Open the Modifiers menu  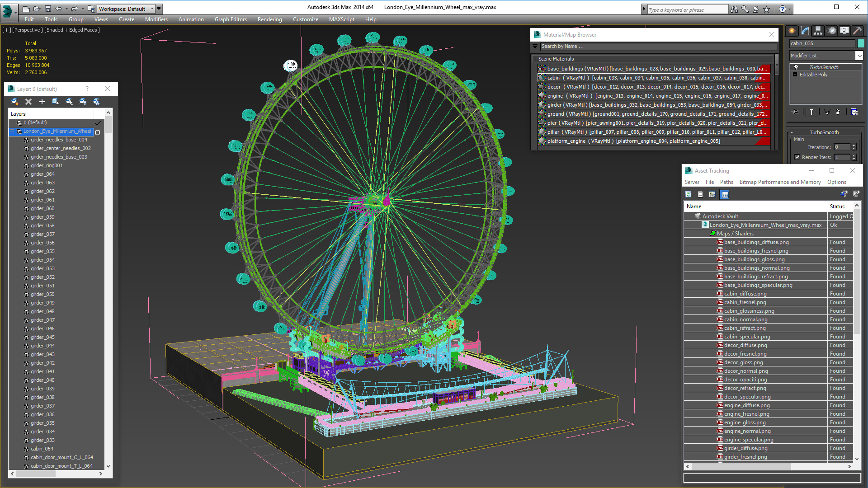pos(156,19)
